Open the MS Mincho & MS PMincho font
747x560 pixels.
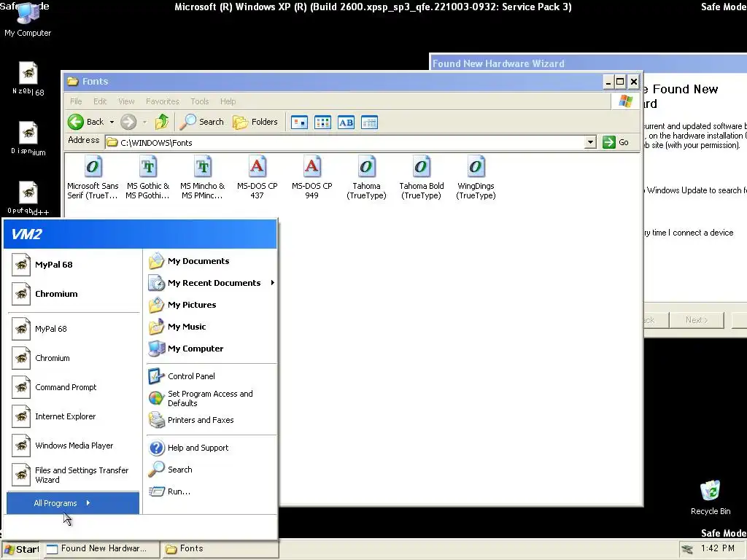pyautogui.click(x=203, y=178)
